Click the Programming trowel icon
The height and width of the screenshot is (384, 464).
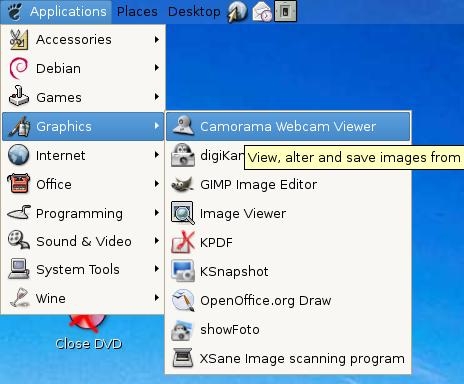[19, 212]
